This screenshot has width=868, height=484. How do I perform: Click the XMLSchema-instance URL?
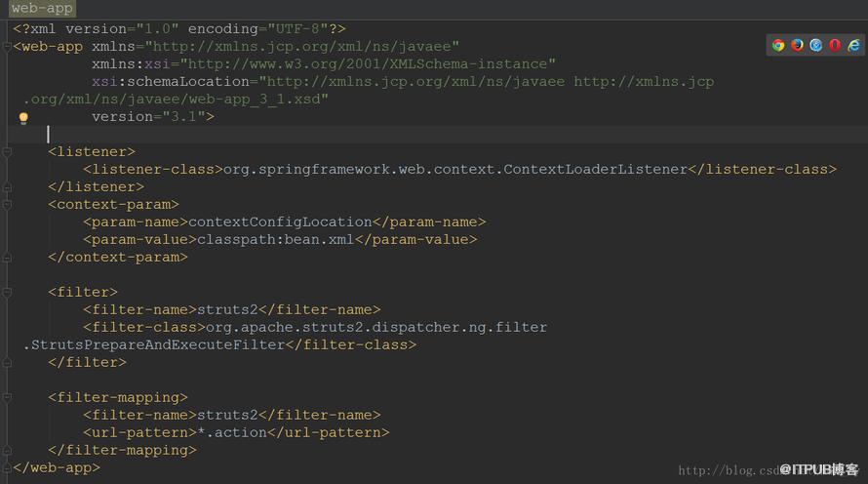[x=368, y=64]
